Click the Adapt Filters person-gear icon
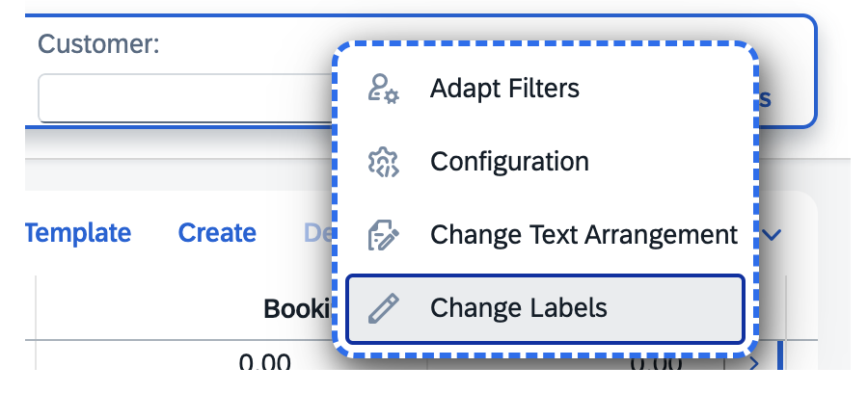 (384, 89)
